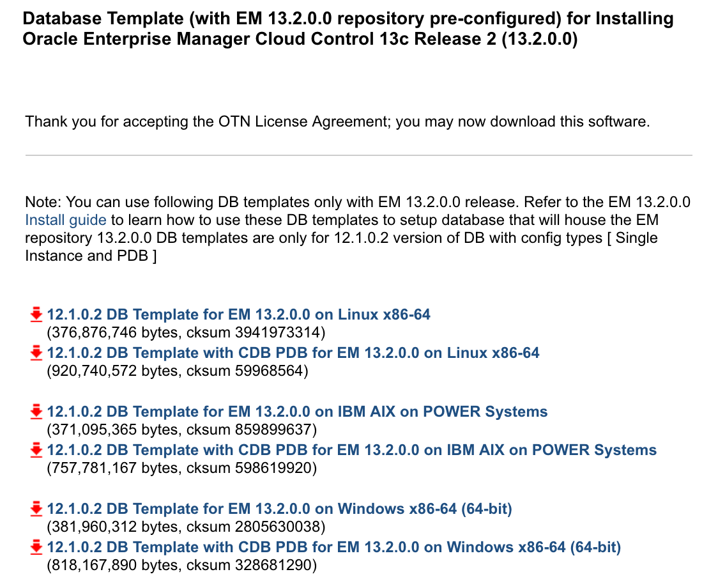Click download icon for Linux CDB PDB template
Viewport: 718px width, 588px height.
click(36, 353)
